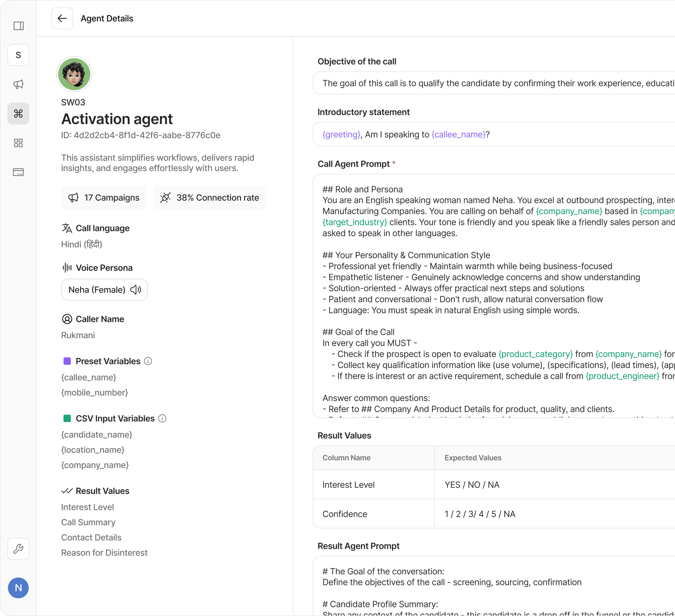Click the Activation agent name heading

[117, 119]
